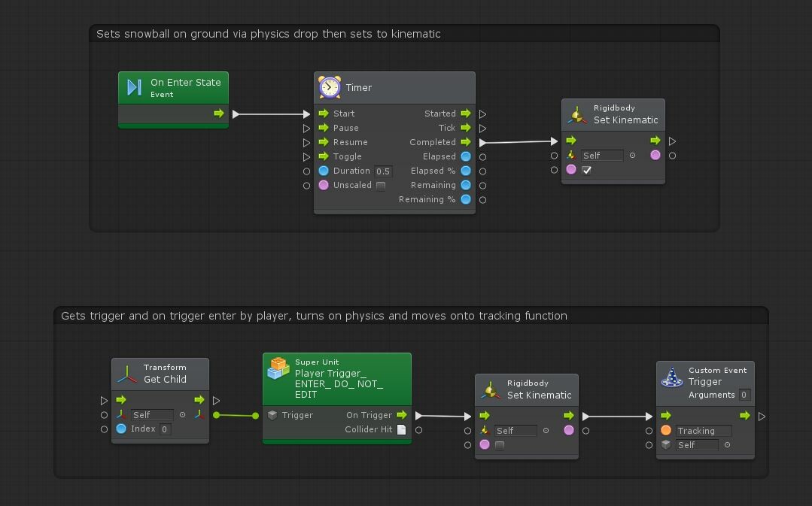Viewport: 812px width, 506px height.
Task: Click the Timer Pause input arrow
Action: (324, 128)
